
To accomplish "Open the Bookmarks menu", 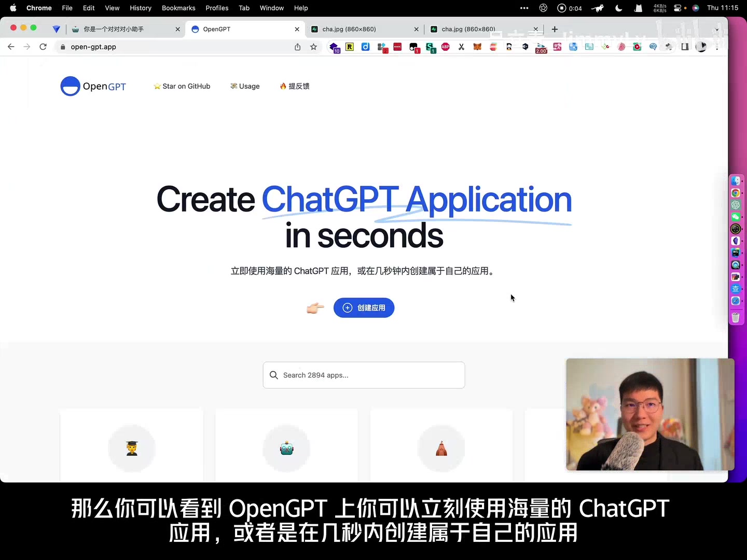I will point(178,8).
